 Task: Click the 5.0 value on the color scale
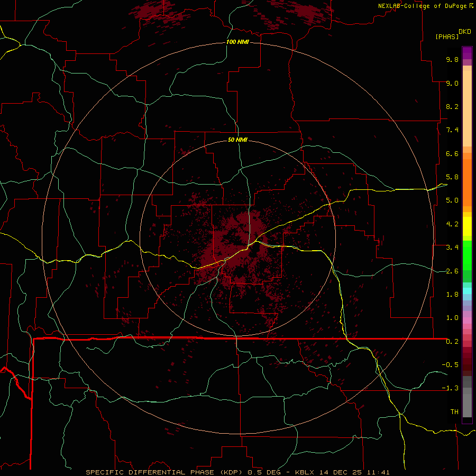(x=452, y=200)
